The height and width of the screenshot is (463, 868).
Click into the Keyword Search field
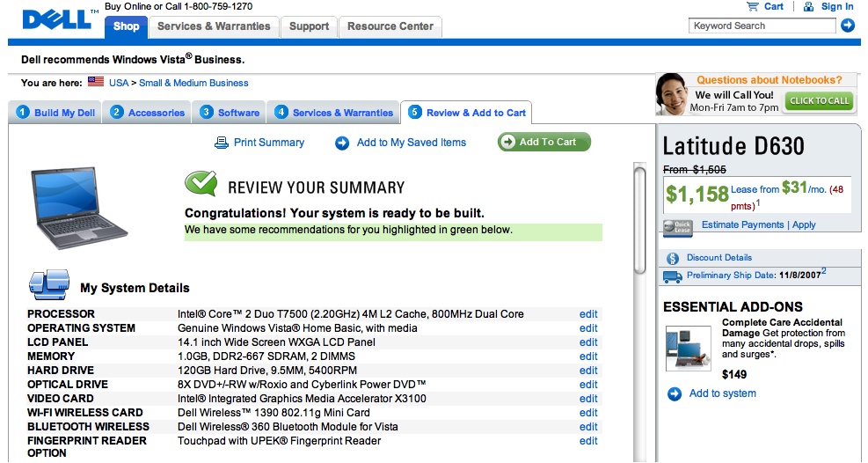coord(762,26)
